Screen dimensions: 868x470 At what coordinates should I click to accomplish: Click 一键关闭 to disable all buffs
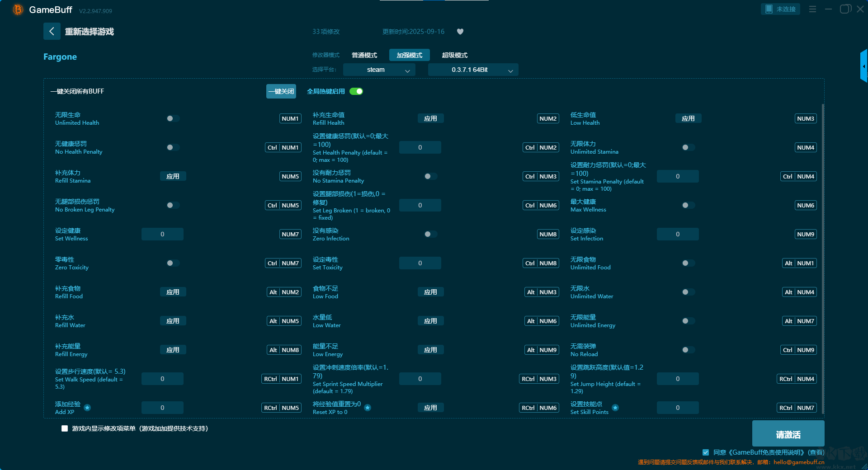[x=281, y=91]
